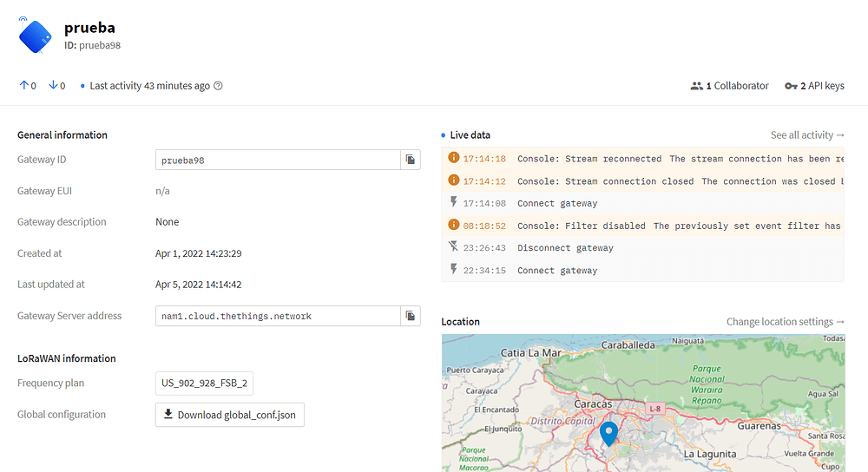Click the US_902_928_FSB_2 frequency plan tag
The image size is (868, 472).
[204, 383]
